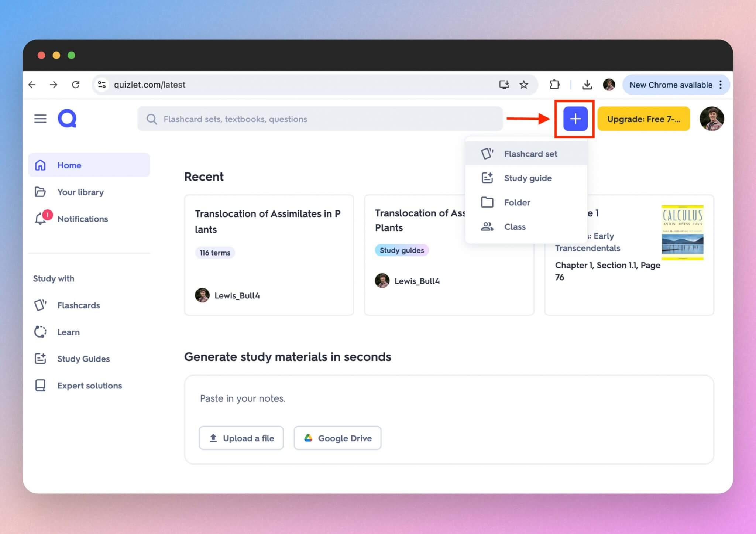Image resolution: width=756 pixels, height=534 pixels.
Task: Select the Flashcards icon in the sidebar
Action: [41, 305]
